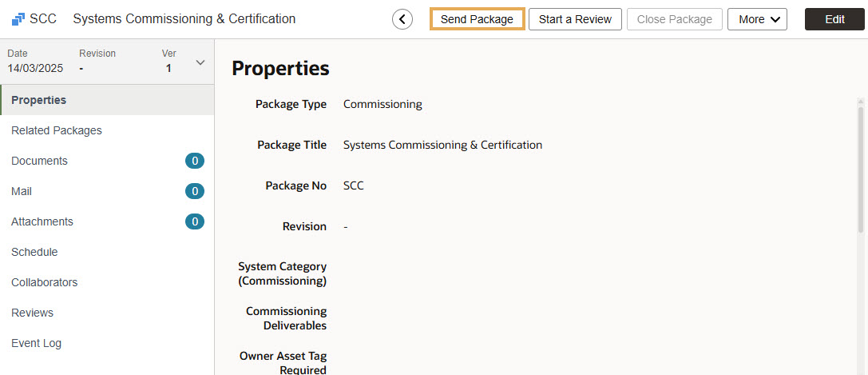Click the Documents count badge

[194, 161]
